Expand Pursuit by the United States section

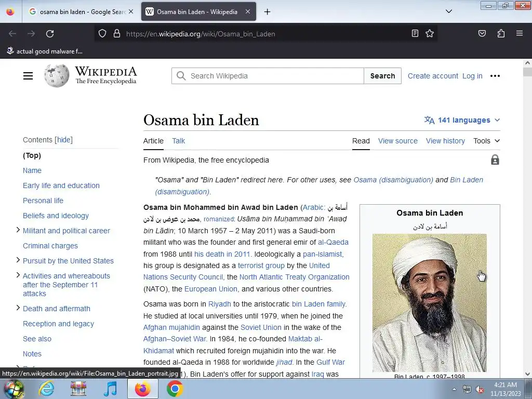point(18,260)
